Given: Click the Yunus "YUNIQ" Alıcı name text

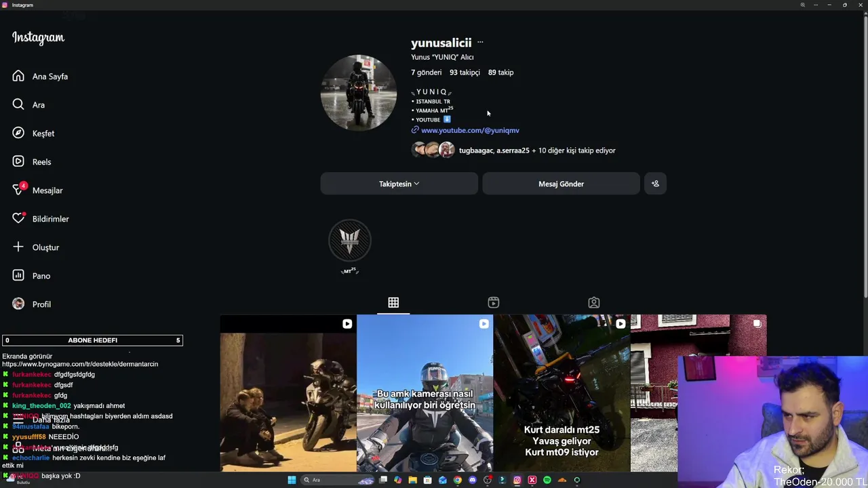Looking at the screenshot, I should 442,57.
